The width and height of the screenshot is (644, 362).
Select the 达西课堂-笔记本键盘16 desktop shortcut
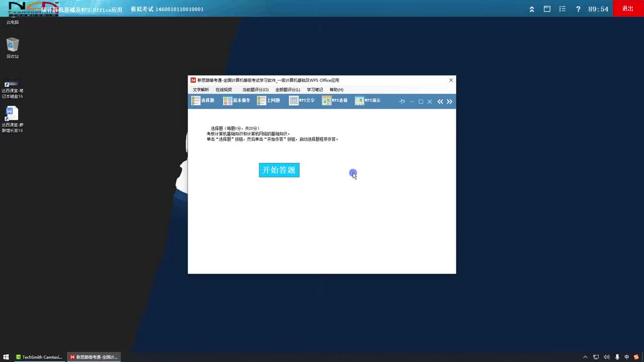pos(13,88)
